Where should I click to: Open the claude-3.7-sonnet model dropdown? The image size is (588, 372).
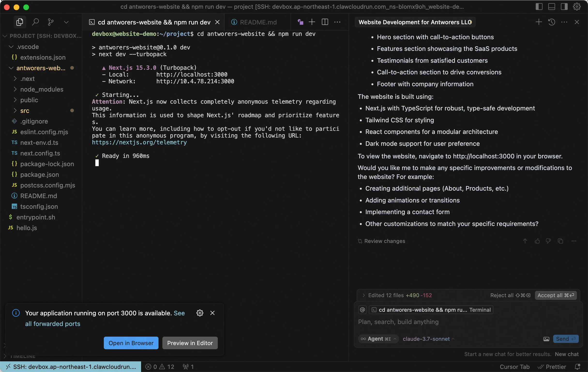pyautogui.click(x=428, y=339)
